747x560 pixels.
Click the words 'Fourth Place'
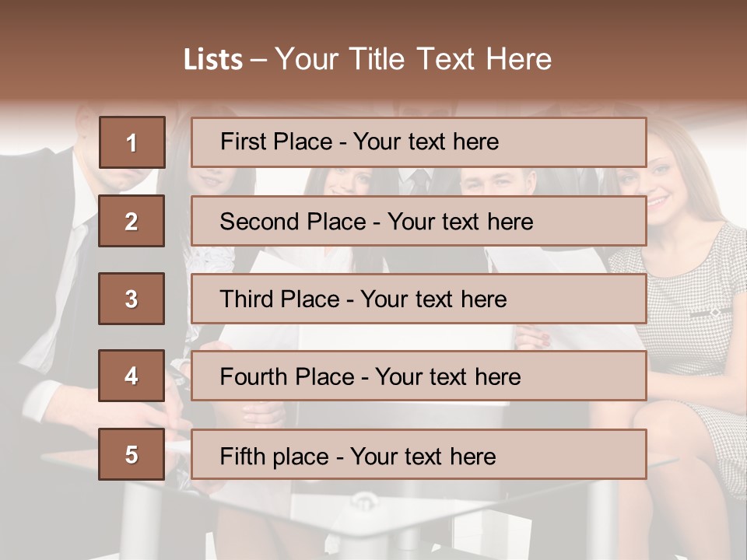pyautogui.click(x=287, y=376)
